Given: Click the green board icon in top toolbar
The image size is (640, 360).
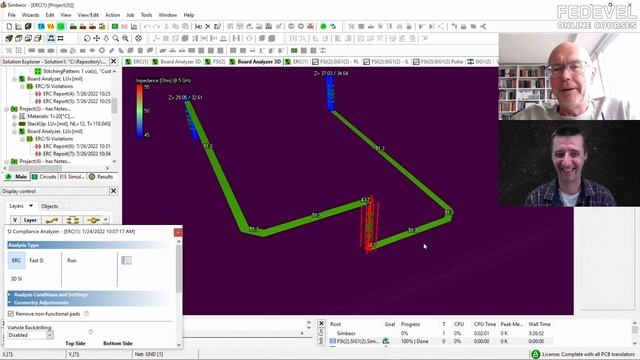Looking at the screenshot, I should [x=115, y=26].
